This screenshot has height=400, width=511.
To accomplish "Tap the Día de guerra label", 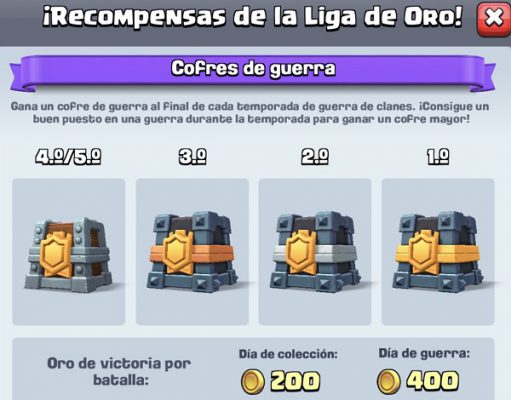I will click(424, 353).
